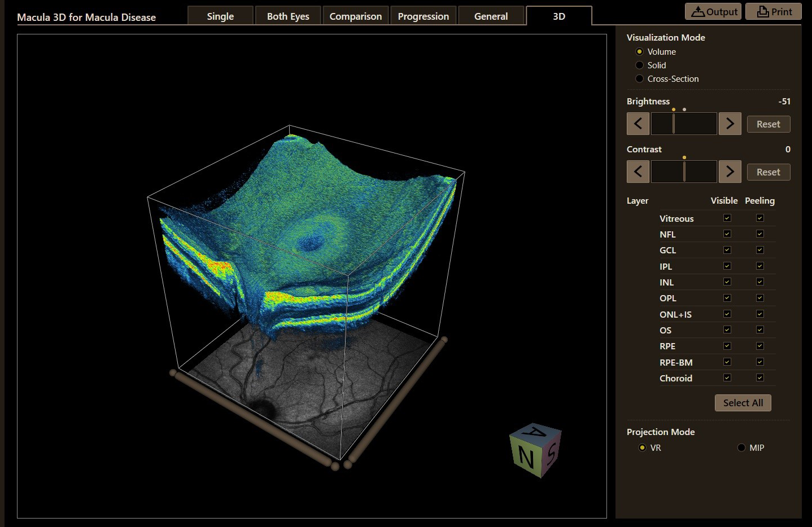812x527 pixels.
Task: Increase brightness with the right arrow
Action: pos(730,124)
